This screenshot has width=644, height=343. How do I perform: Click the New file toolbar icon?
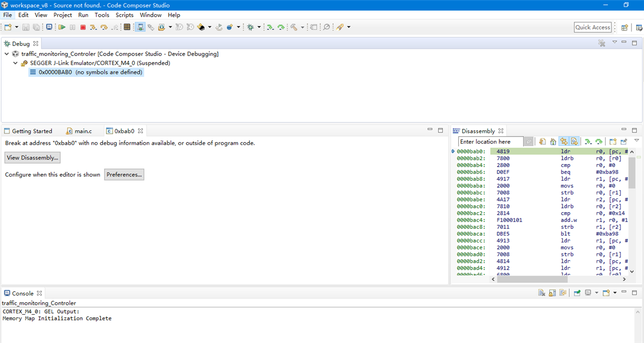(8, 27)
